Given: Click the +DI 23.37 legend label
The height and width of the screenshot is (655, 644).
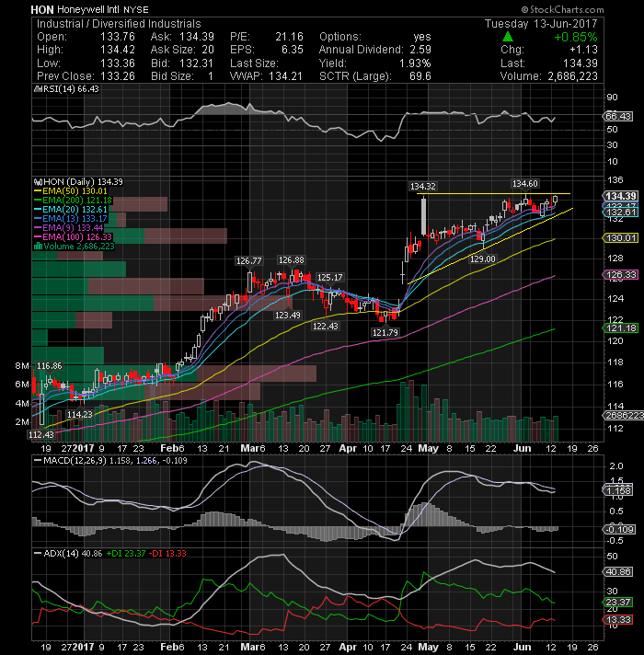Looking at the screenshot, I should pos(126,554).
